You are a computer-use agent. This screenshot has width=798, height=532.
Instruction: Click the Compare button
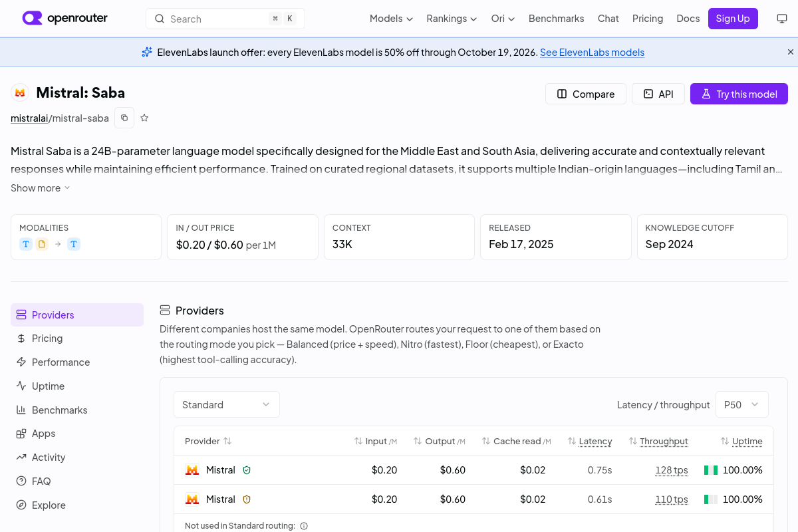point(585,94)
